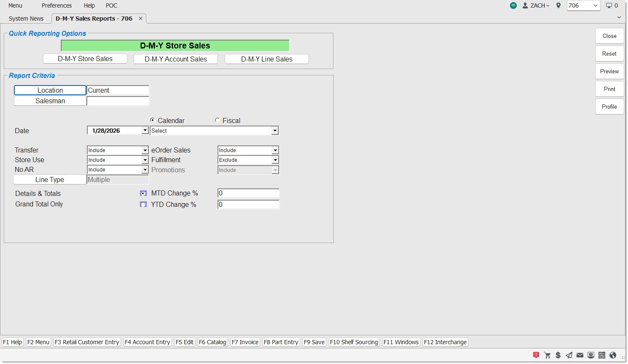Open the calculator icon in status bar
The image size is (628, 364).
click(602, 355)
